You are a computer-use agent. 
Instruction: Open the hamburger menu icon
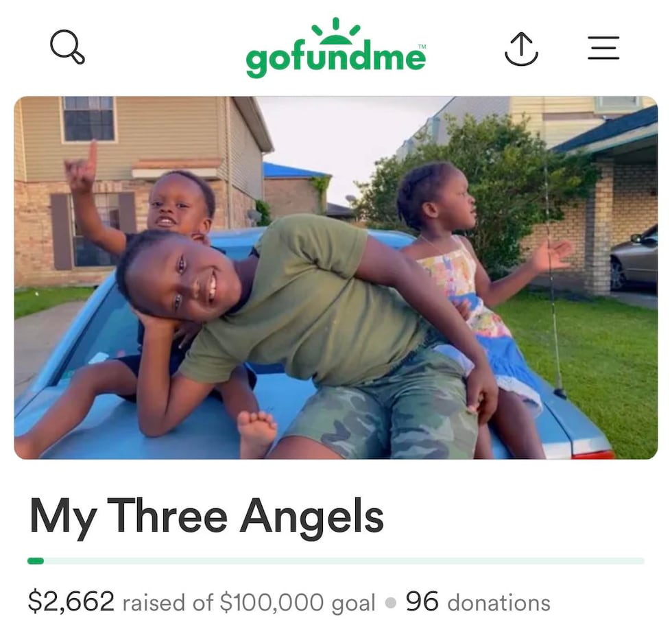(x=603, y=47)
